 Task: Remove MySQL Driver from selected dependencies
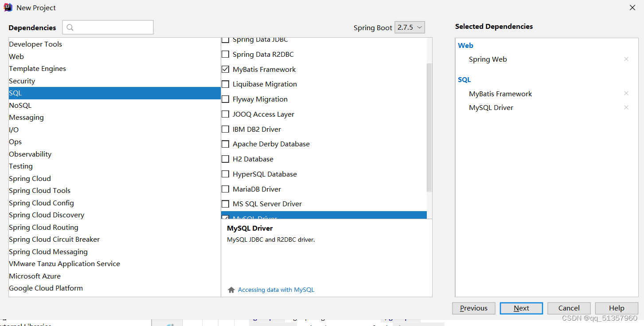626,107
